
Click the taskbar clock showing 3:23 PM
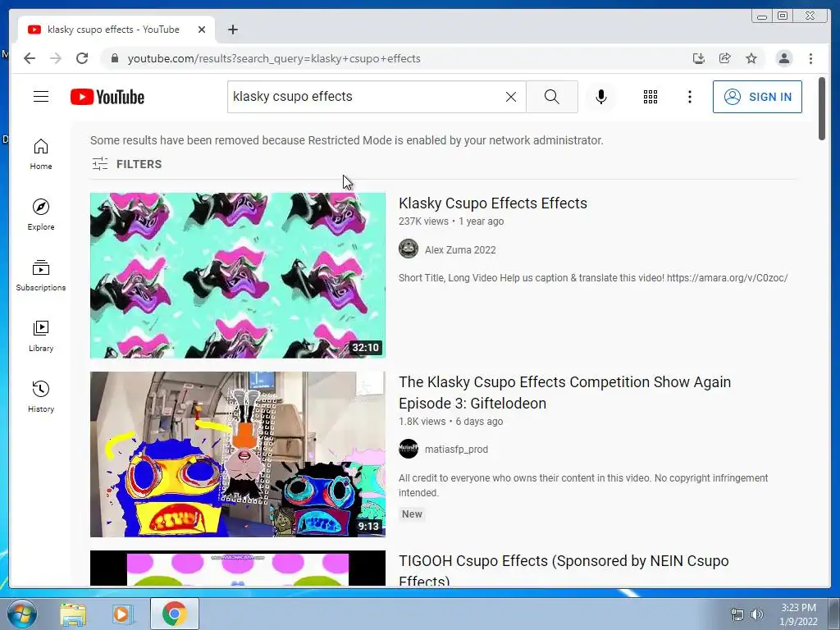tap(798, 614)
